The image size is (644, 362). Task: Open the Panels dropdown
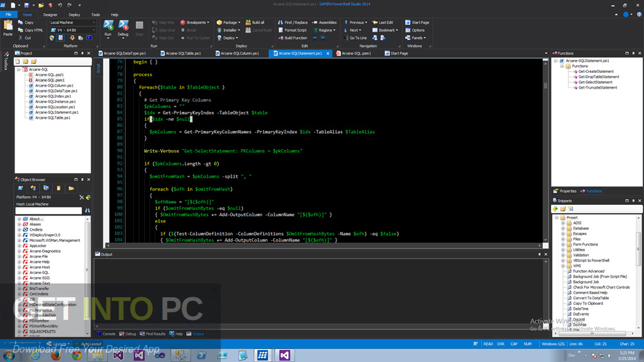click(x=416, y=38)
